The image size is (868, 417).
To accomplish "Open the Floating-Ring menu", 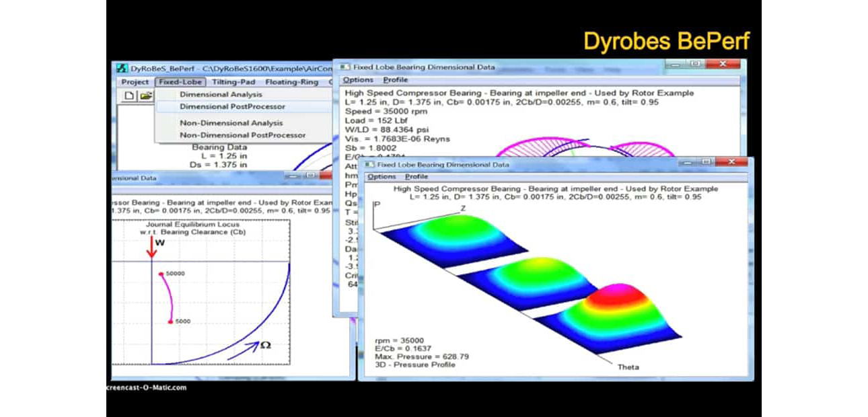I will (292, 82).
